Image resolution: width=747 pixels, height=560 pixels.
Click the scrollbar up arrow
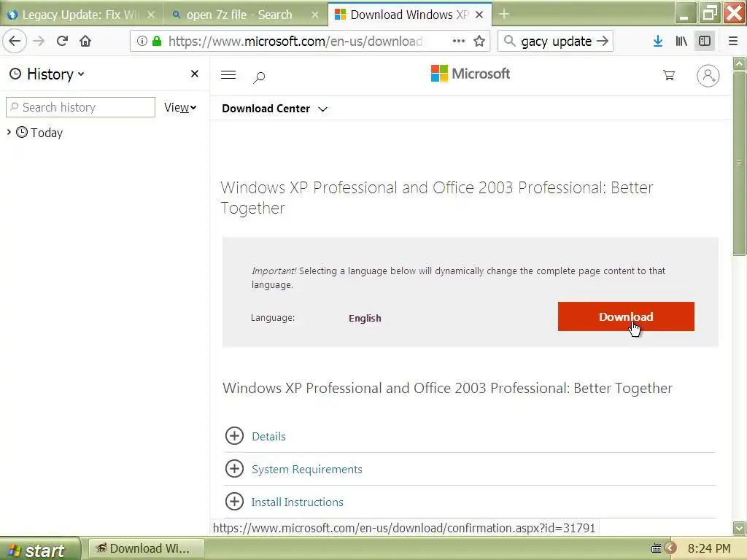(x=740, y=63)
